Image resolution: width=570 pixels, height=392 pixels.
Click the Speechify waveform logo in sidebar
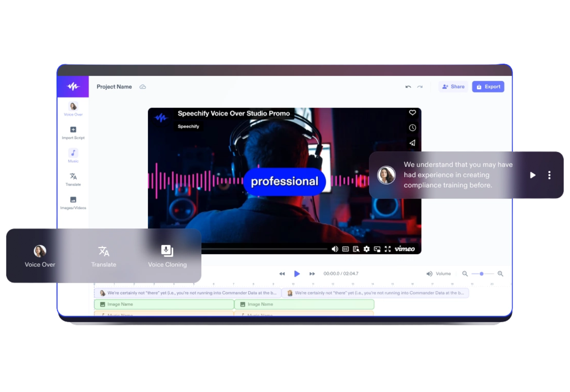(x=73, y=86)
